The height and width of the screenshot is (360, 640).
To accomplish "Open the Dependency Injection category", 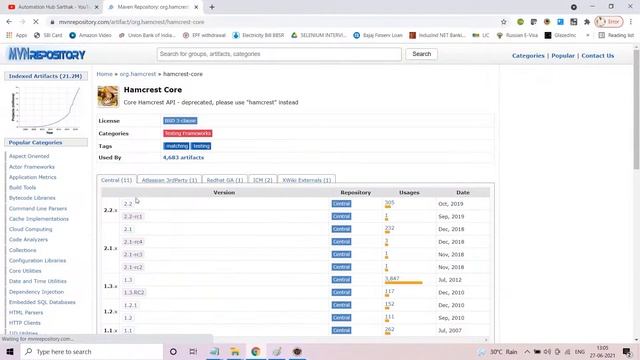I will 36,292.
